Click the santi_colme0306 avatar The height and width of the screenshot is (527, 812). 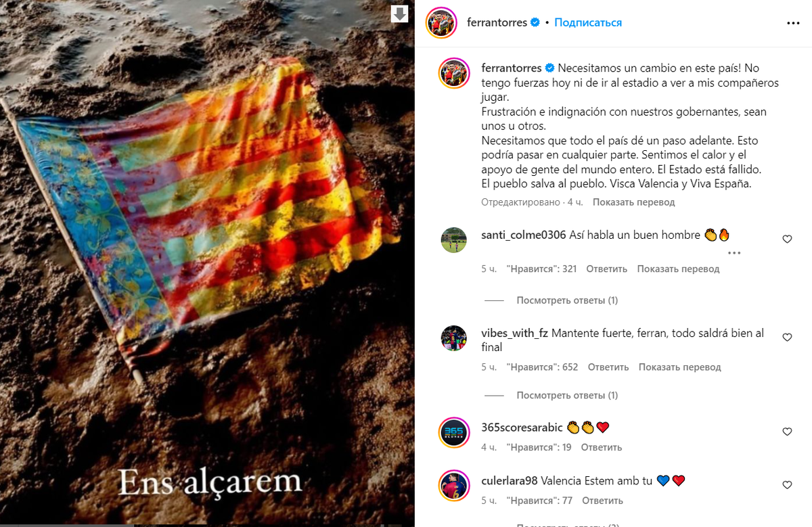pyautogui.click(x=453, y=239)
